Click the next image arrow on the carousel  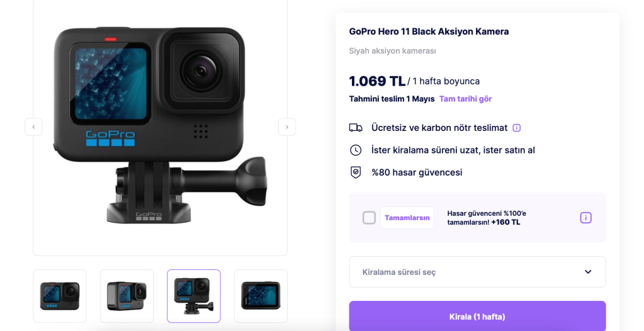(x=287, y=127)
